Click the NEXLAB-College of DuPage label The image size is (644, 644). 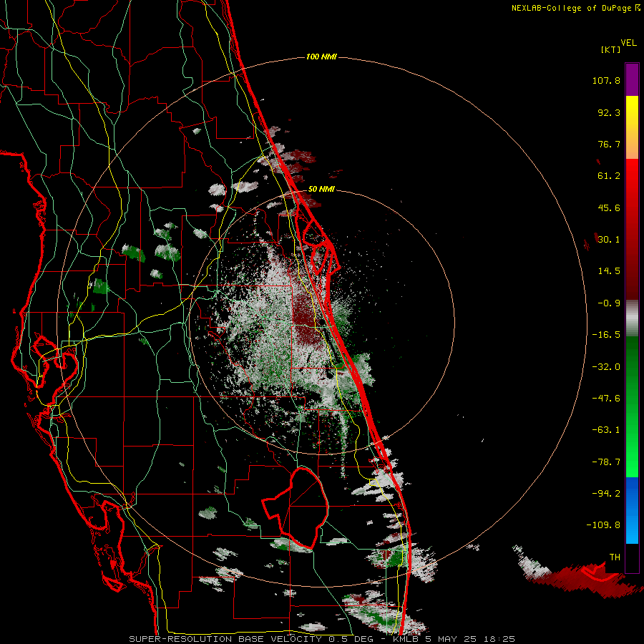[572, 8]
